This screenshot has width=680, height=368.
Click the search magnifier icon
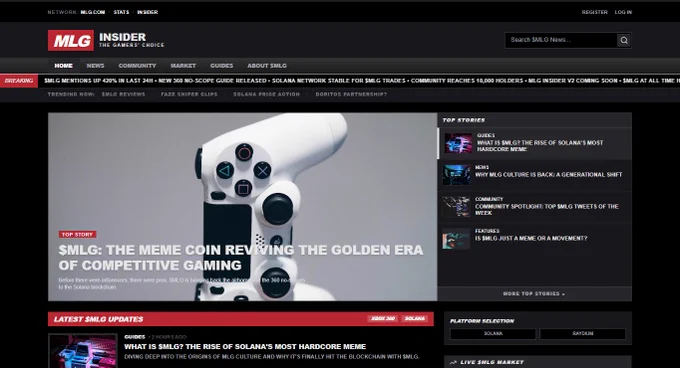click(624, 40)
